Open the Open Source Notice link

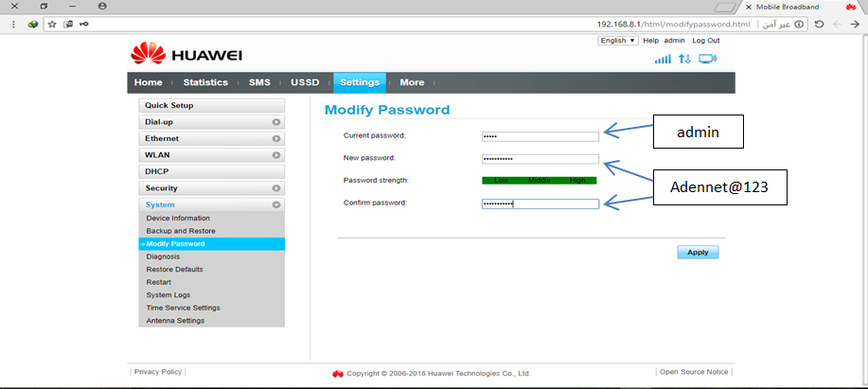click(x=694, y=372)
